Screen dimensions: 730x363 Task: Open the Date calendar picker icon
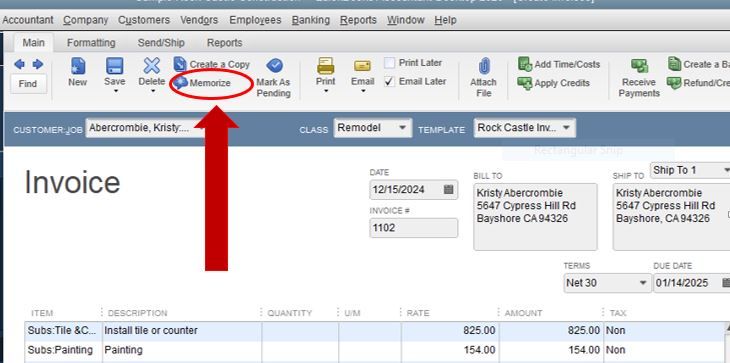coord(448,190)
